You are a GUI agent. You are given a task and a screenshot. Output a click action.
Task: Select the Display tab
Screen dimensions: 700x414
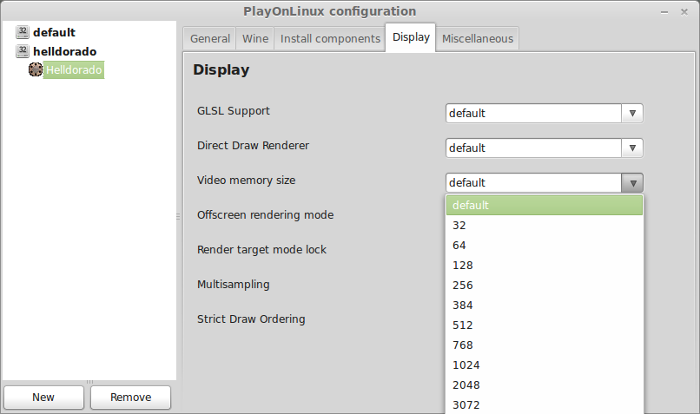click(x=411, y=38)
